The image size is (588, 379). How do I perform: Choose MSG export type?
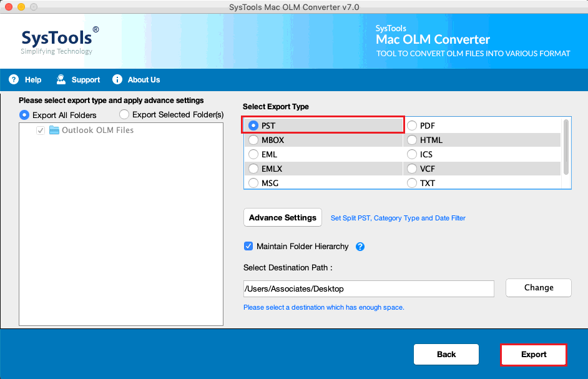click(x=253, y=183)
